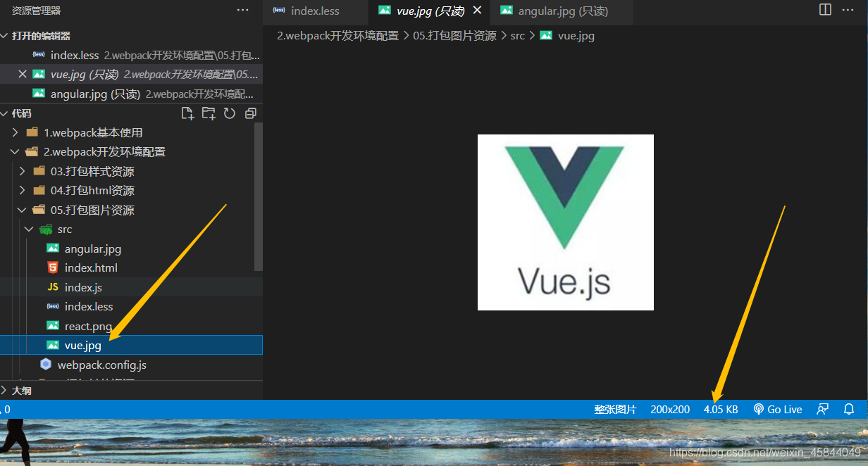
Task: Collapse the 2.webpack开发环境配置 folder
Action: tap(127, 152)
